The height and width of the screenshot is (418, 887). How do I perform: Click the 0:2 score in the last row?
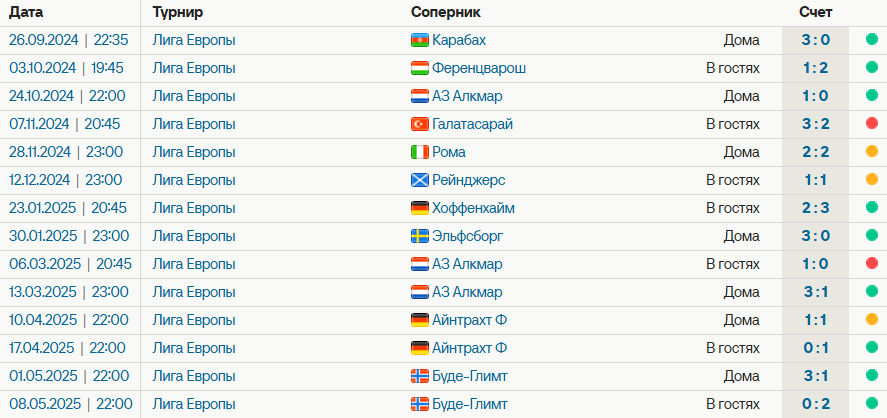click(815, 404)
